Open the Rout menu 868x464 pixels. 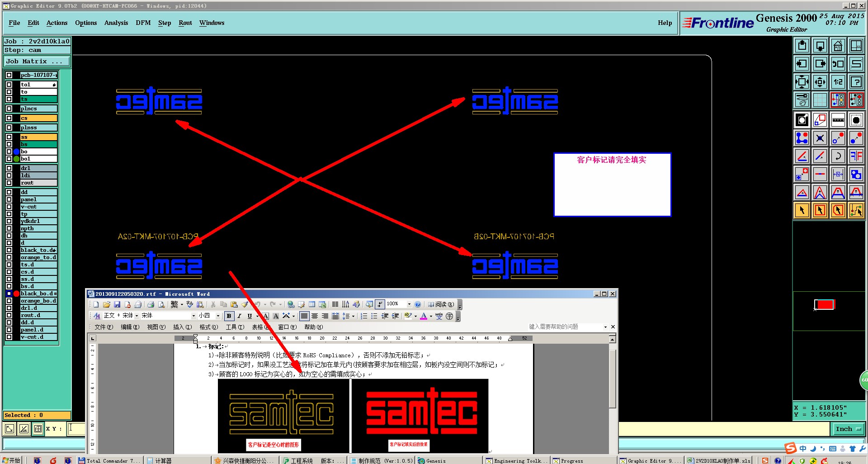click(x=185, y=23)
